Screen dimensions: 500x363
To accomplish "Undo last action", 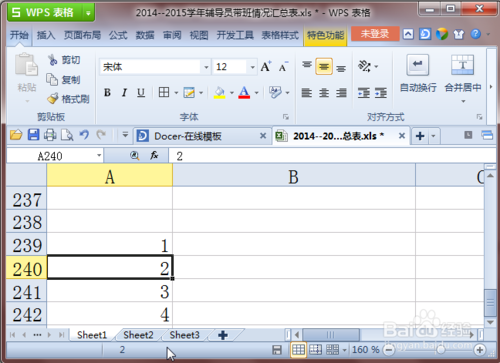I will pos(84,135).
